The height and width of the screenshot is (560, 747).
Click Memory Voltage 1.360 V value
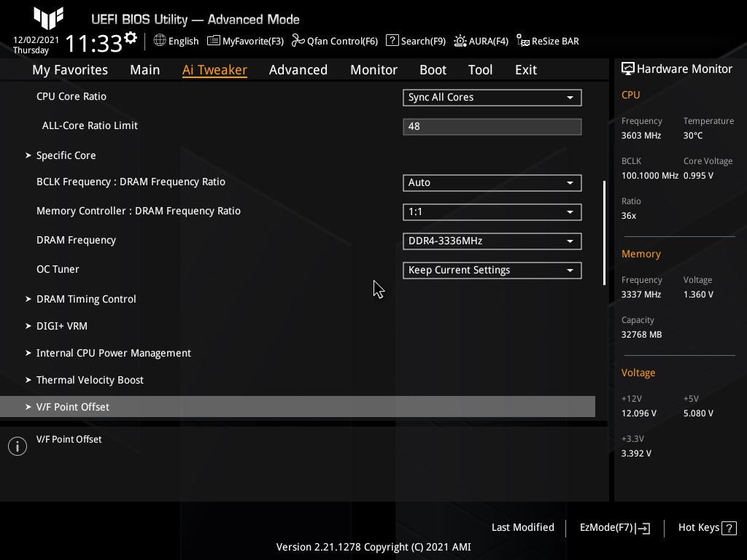[698, 295]
